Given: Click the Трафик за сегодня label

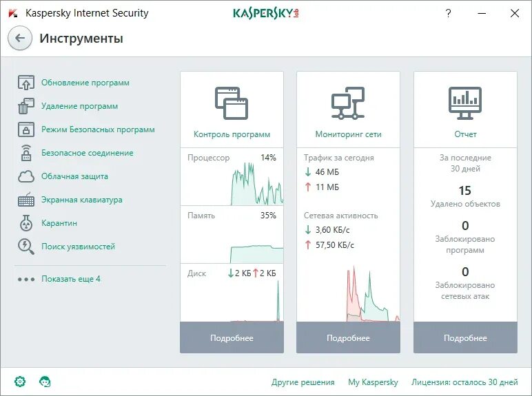Looking at the screenshot, I should (x=338, y=158).
